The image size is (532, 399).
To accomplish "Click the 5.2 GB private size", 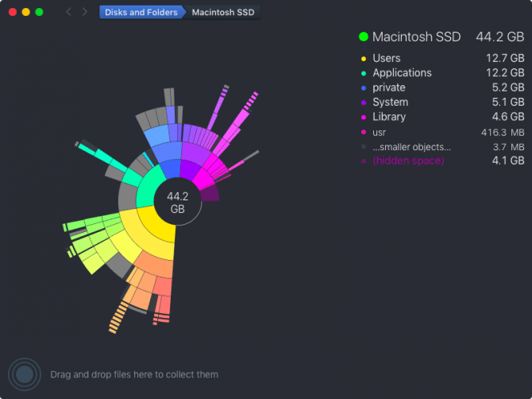I will click(x=508, y=87).
